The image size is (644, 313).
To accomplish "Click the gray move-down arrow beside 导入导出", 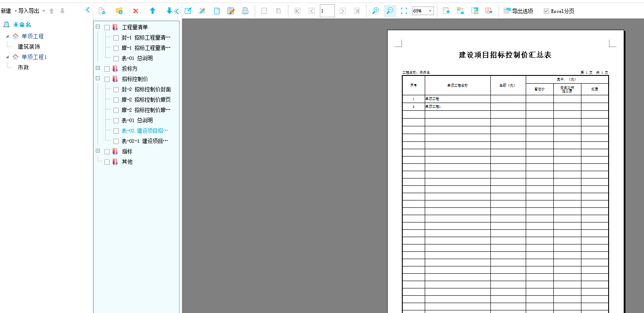I will point(62,11).
